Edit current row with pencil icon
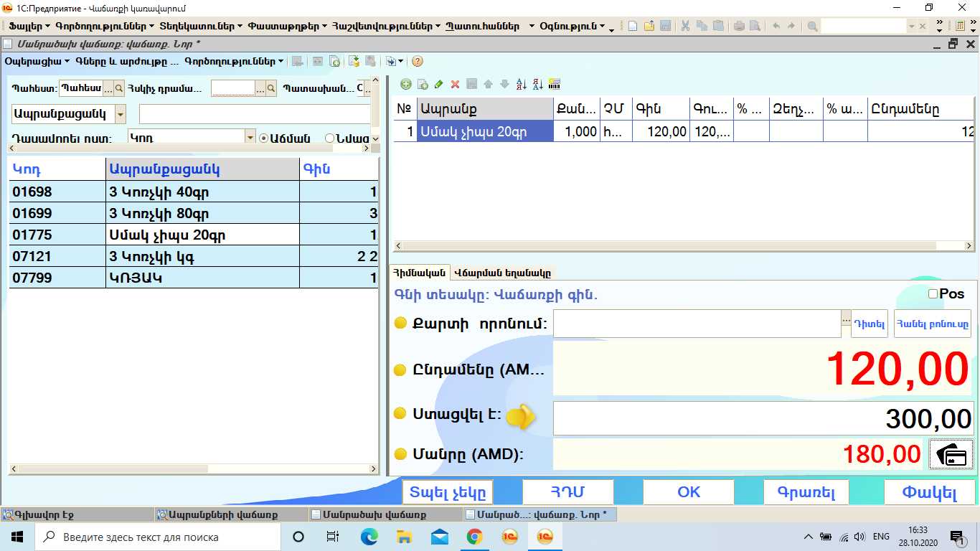 439,84
